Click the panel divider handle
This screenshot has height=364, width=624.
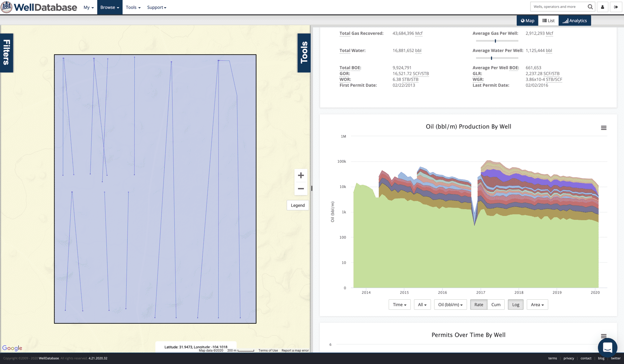[x=312, y=188]
